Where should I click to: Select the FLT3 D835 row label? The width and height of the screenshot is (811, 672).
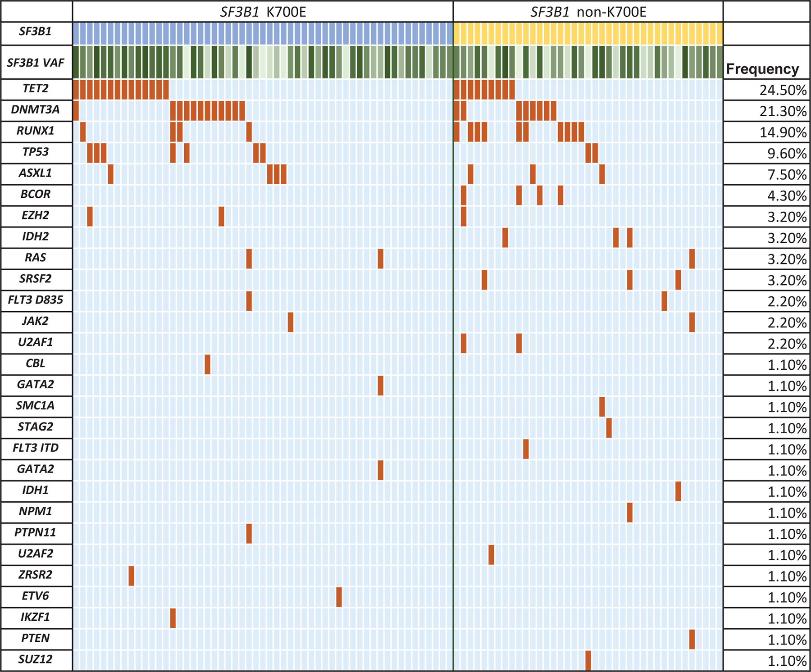(36, 300)
